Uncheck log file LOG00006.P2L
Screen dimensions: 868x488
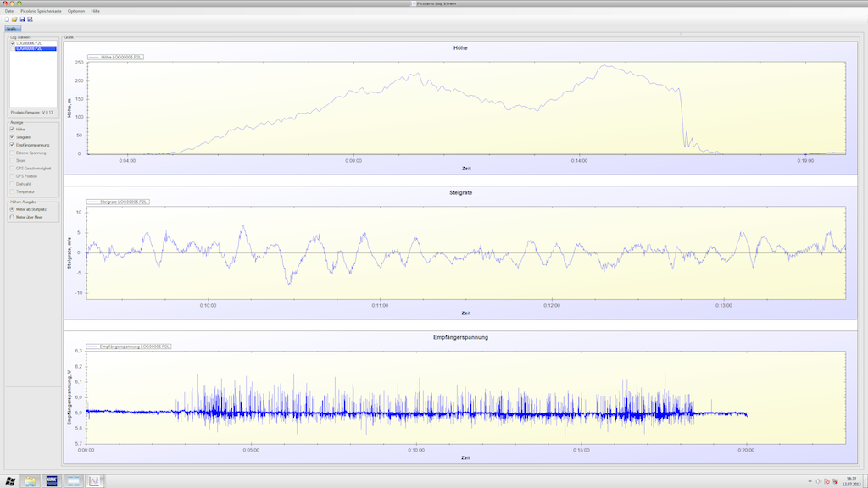[13, 43]
